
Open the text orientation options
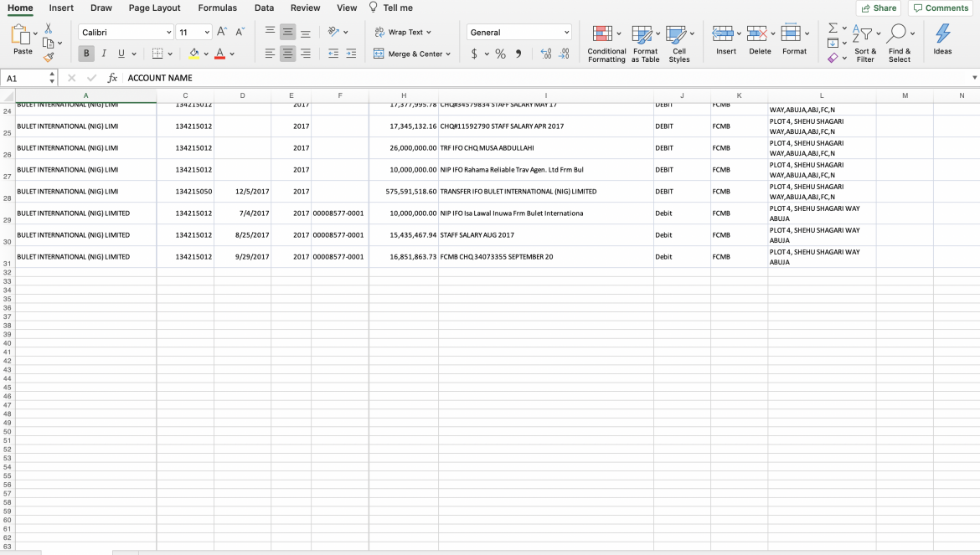click(x=333, y=32)
